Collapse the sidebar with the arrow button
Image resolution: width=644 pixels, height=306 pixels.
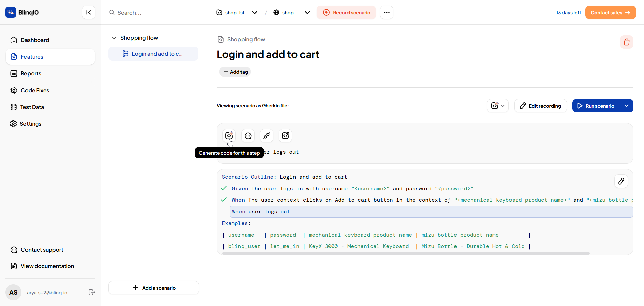89,12
